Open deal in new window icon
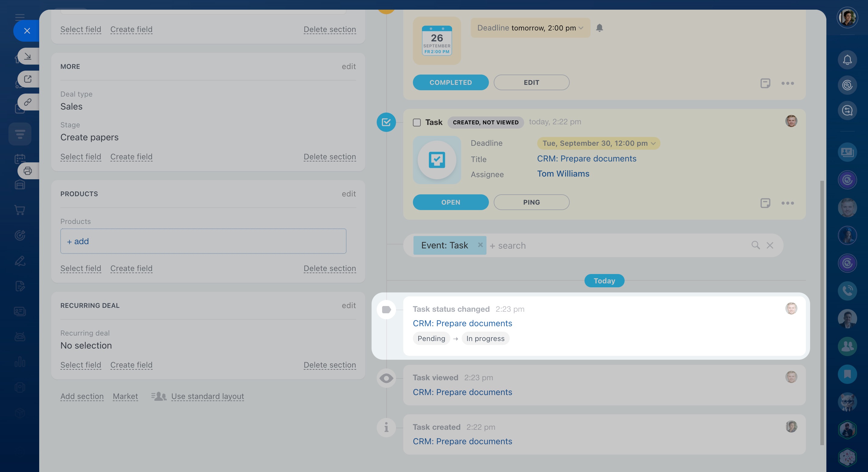 (28, 79)
